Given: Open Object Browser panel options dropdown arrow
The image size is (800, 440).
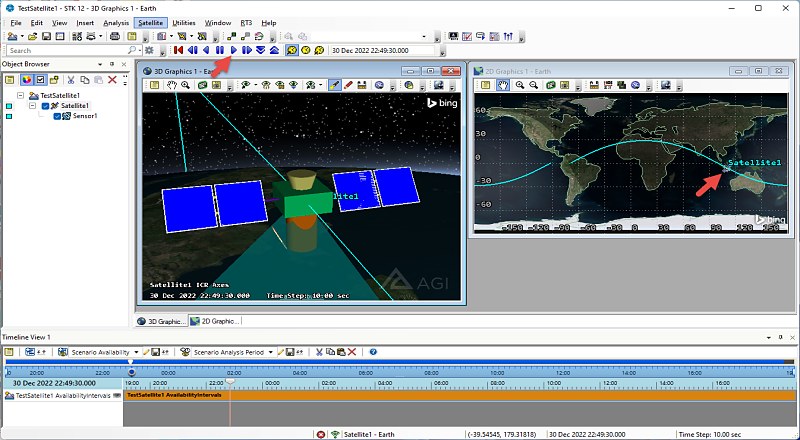Looking at the screenshot, I should (x=101, y=64).
